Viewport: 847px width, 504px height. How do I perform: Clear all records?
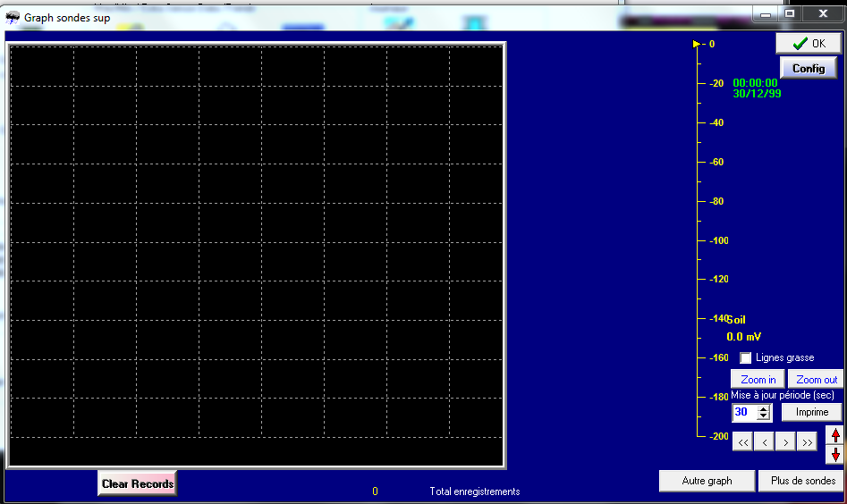(137, 483)
